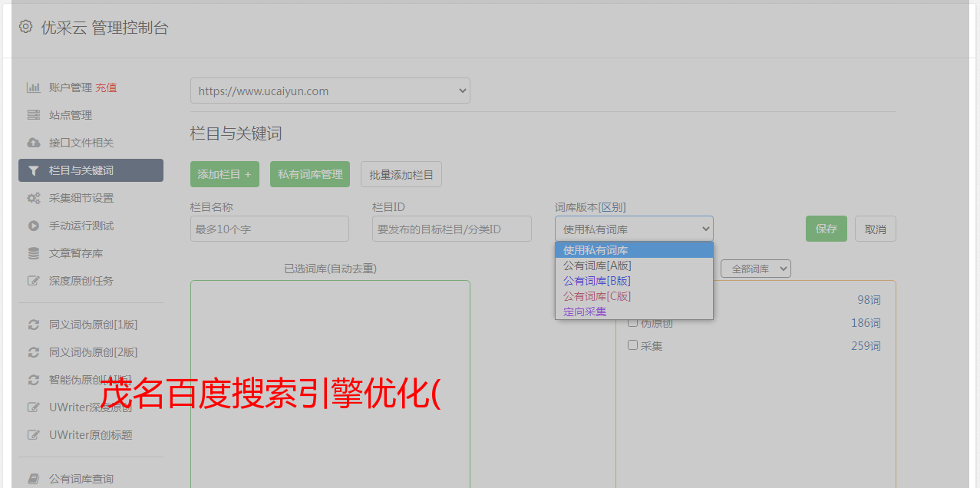Choose 公有词库[A版] option
Screen dimensions: 980x488
coord(634,265)
